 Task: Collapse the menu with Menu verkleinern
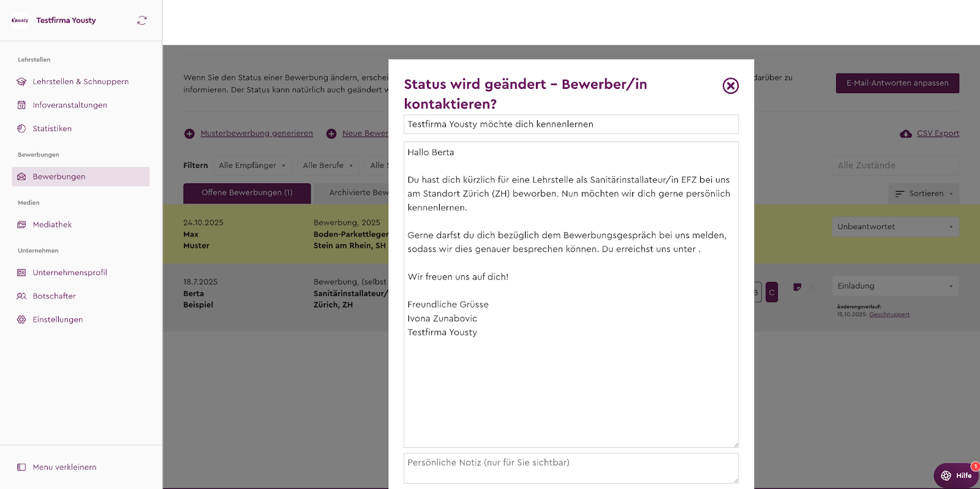64,467
